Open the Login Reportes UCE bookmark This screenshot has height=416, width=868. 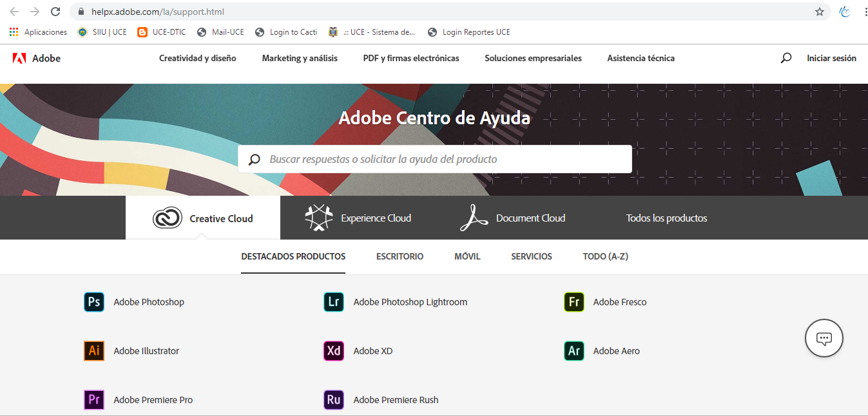tap(468, 32)
